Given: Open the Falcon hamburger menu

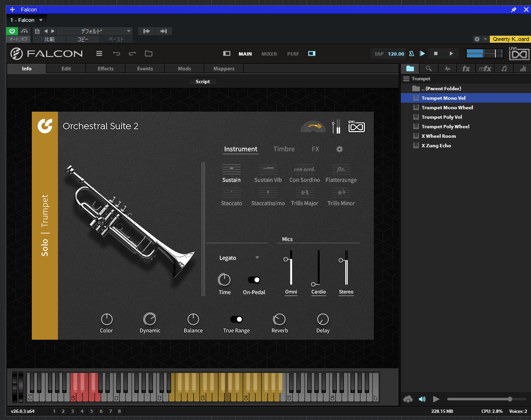Looking at the screenshot, I should point(99,54).
